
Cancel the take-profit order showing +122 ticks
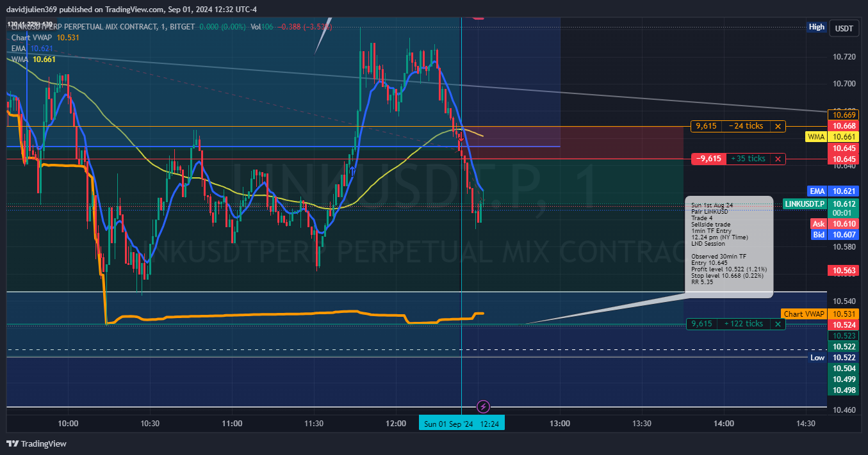(778, 324)
